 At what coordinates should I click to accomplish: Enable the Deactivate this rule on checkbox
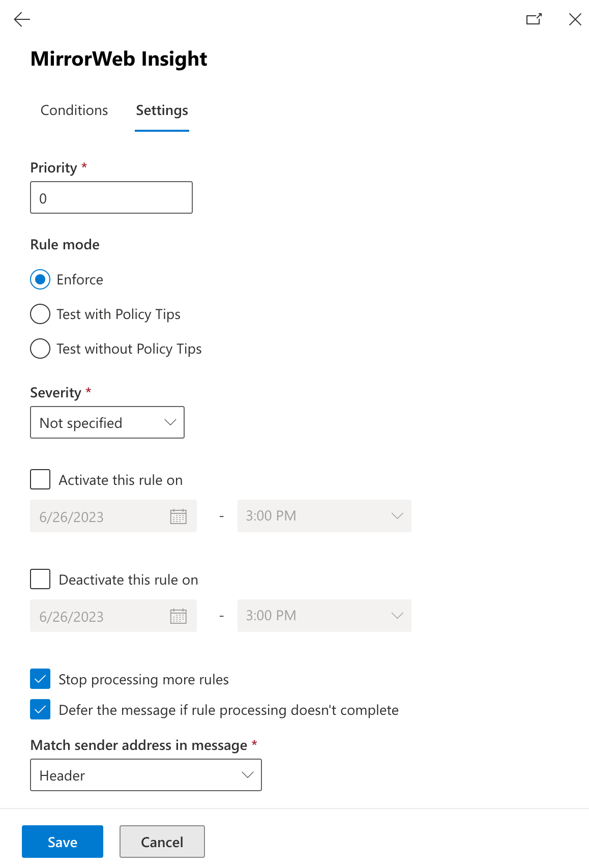pos(40,579)
